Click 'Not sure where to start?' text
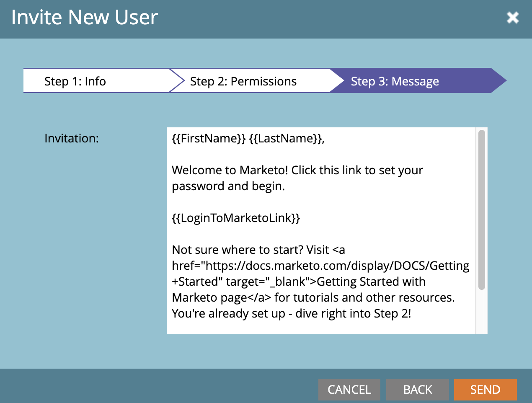 click(x=238, y=250)
